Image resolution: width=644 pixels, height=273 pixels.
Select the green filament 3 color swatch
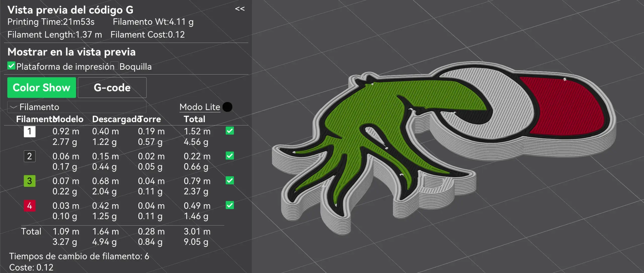pos(29,181)
